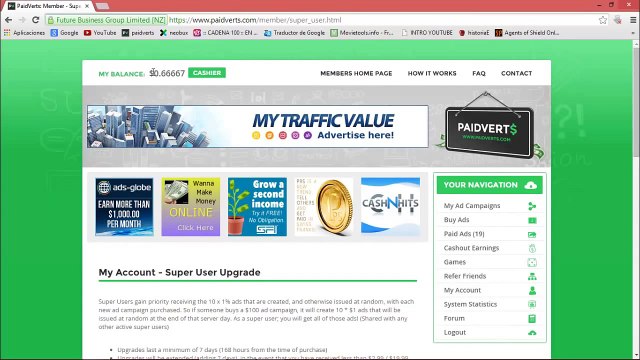Open Paid Ads (19) link
The width and height of the screenshot is (640, 360).
464,234
